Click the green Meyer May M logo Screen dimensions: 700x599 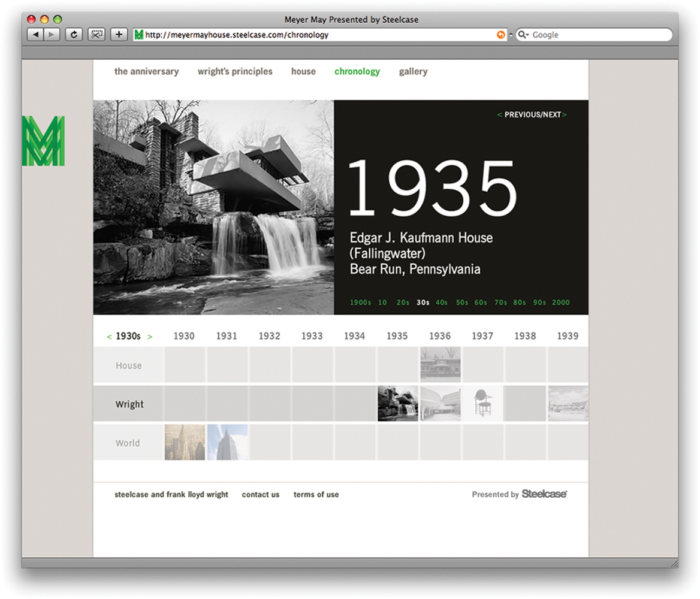(x=43, y=141)
